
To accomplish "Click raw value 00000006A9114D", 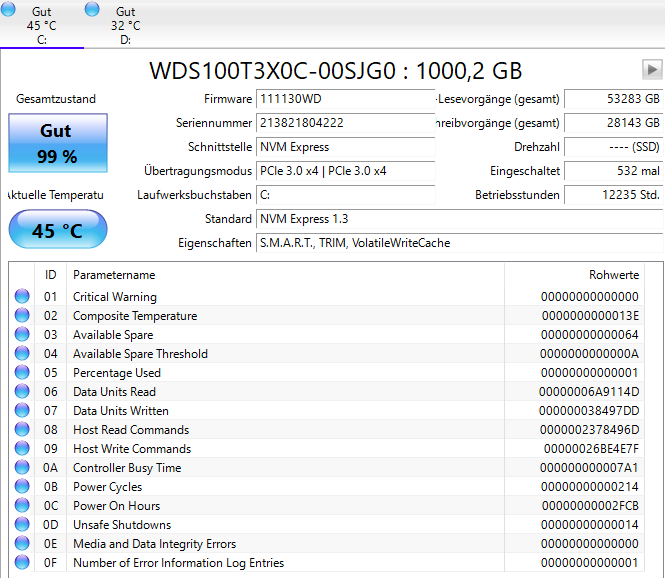I will coord(589,392).
